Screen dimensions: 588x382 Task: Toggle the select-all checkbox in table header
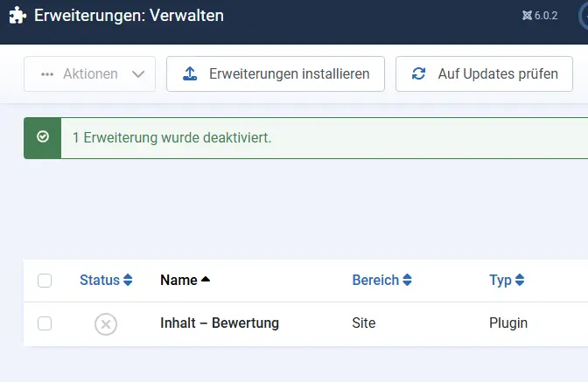click(x=45, y=281)
